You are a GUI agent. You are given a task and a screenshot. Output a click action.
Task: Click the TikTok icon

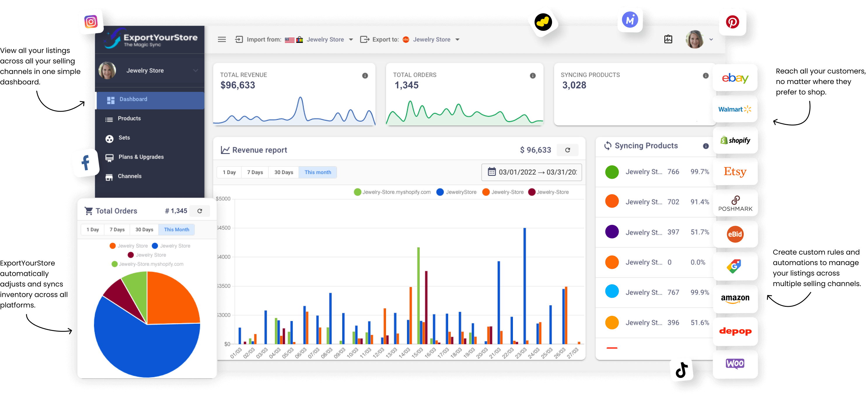tap(682, 370)
